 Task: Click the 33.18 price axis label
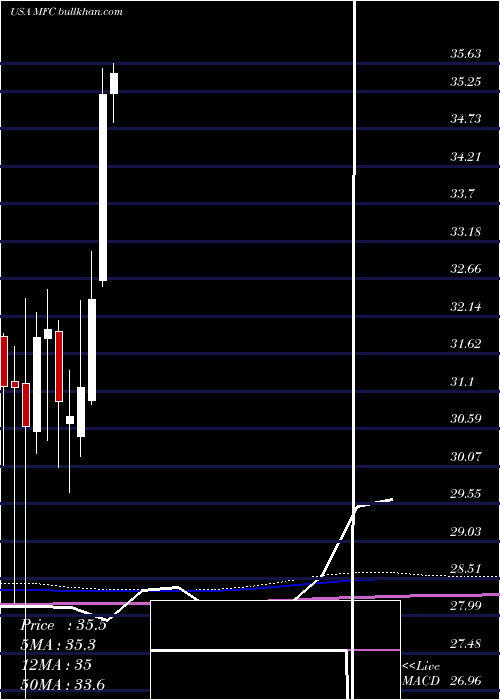point(466,232)
